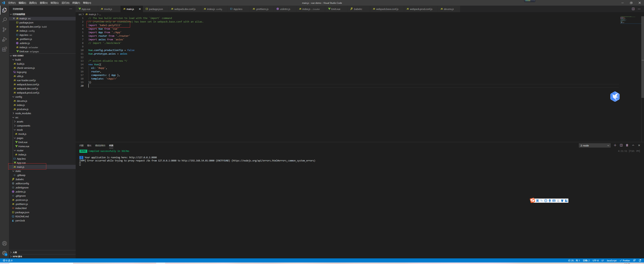
Task: Click the Accounts icon in the activity bar
Action: [x=4, y=243]
